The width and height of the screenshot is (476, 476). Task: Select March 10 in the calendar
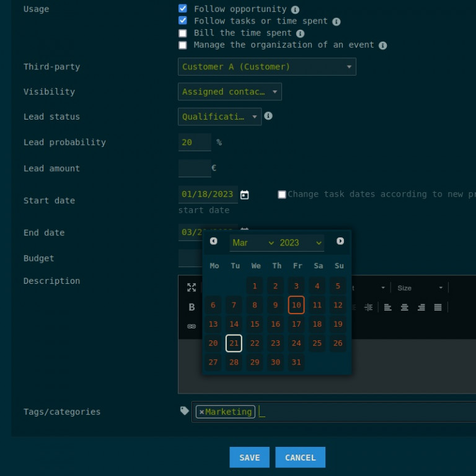coord(296,305)
